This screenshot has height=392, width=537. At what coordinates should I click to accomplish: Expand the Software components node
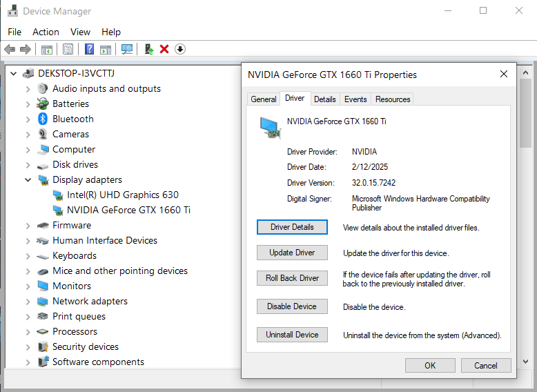[x=28, y=362]
